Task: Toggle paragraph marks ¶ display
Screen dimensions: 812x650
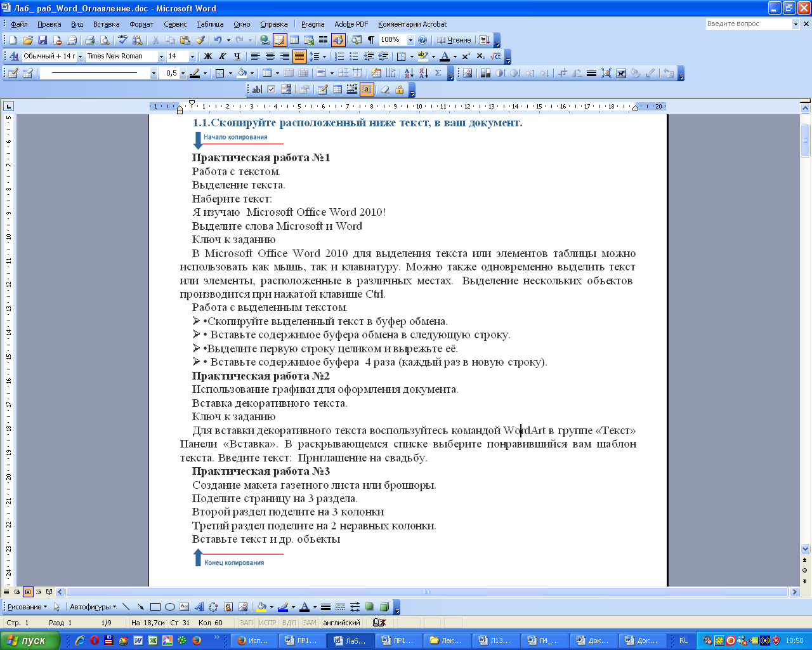Action: click(x=371, y=40)
